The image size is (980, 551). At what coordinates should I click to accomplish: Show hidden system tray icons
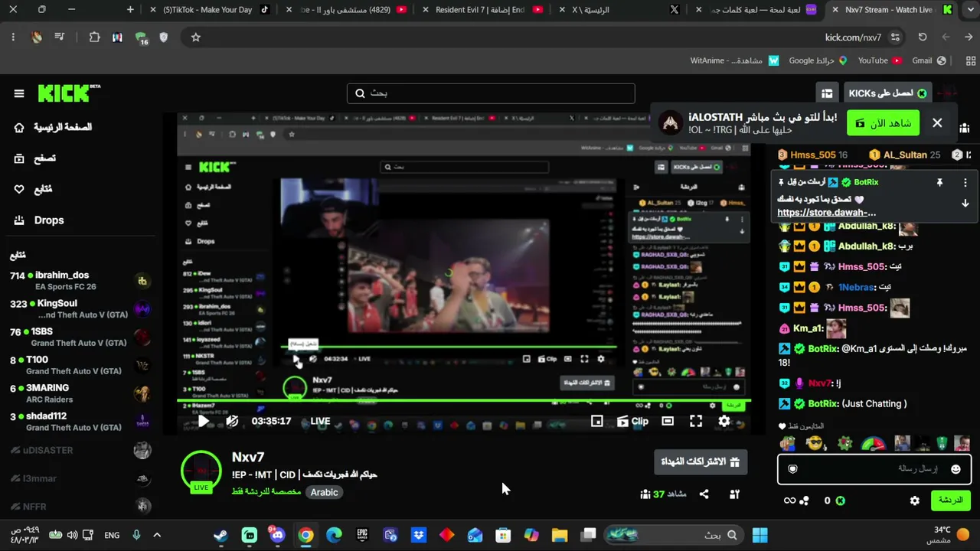157,535
